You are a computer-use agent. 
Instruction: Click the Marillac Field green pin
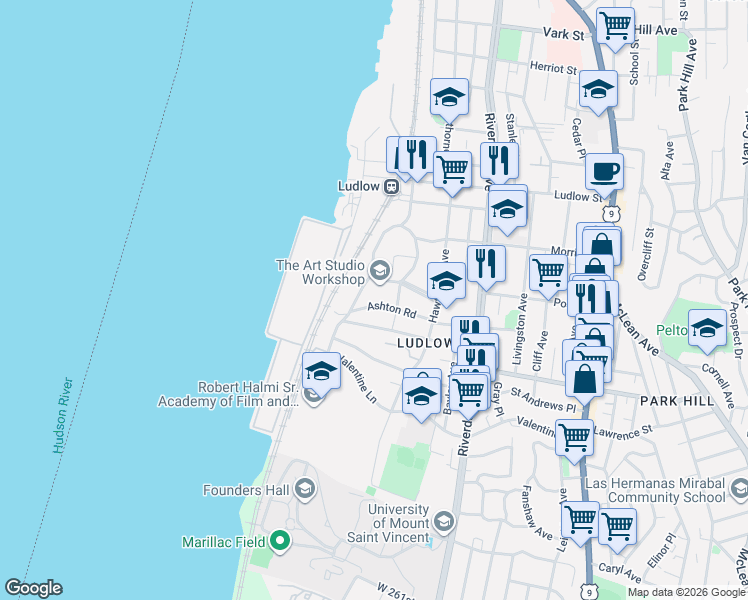pyautogui.click(x=280, y=542)
